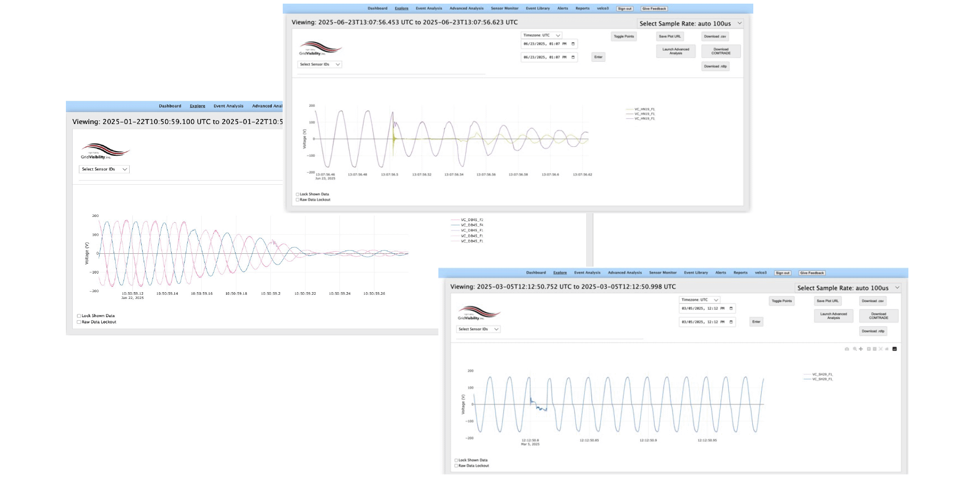Expand Select Sample Rate dropdown in June 23 window

point(690,23)
